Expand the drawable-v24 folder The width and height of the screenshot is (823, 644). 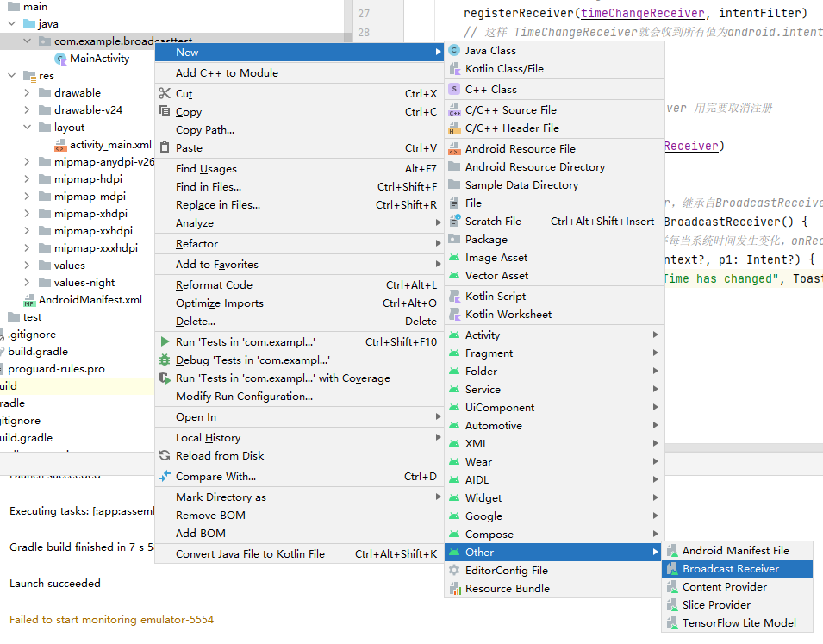coord(28,110)
